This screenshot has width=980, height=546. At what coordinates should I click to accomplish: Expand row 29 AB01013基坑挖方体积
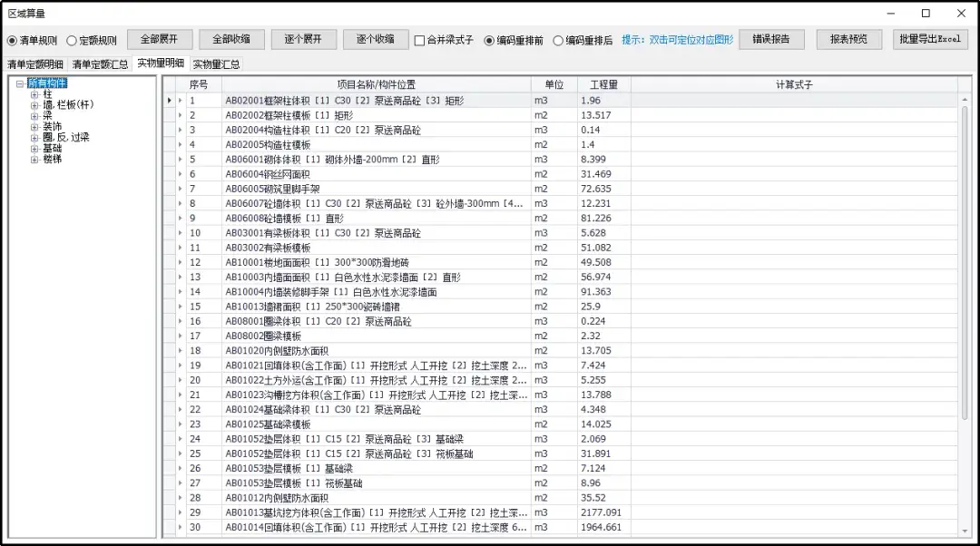[x=181, y=512]
